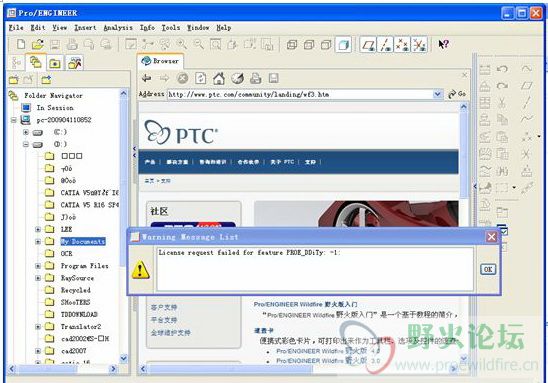
Task: Click OK in the Warning Message List
Action: pyautogui.click(x=488, y=269)
